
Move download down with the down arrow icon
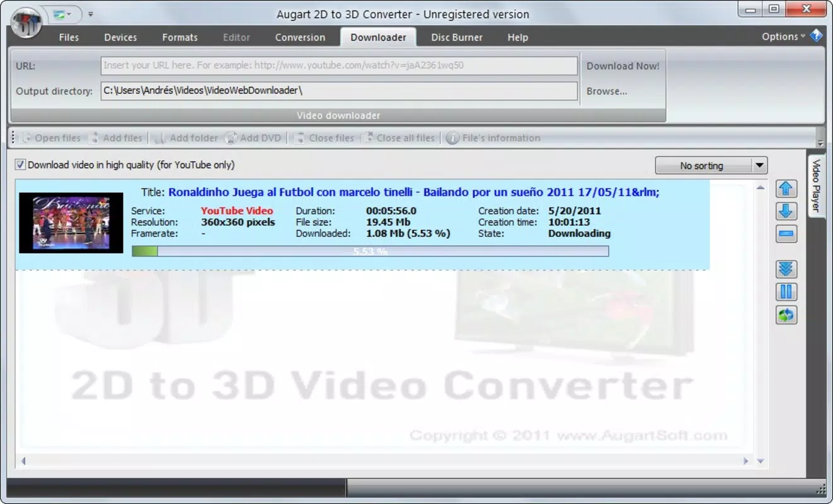pos(786,211)
